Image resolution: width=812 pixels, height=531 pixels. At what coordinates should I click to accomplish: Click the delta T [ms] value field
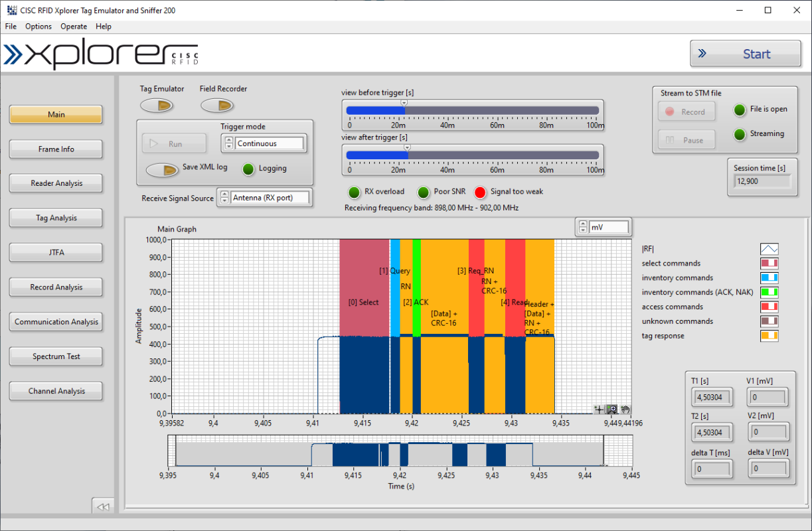713,469
